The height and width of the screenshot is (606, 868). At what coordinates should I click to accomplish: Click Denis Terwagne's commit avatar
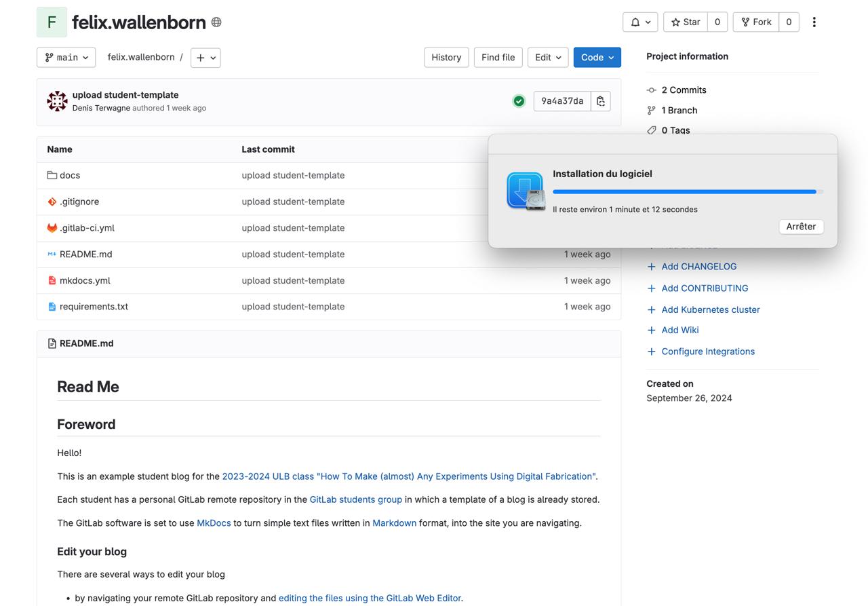[x=57, y=101]
